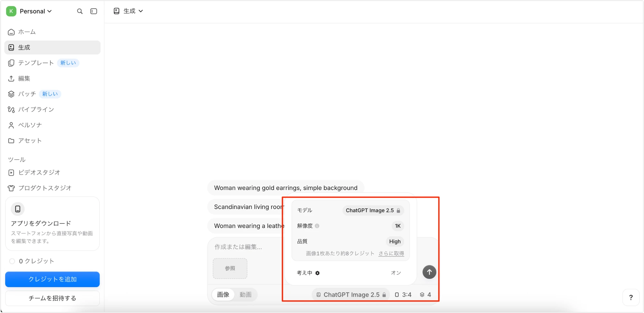The width and height of the screenshot is (644, 313).
Task: Open アセット page
Action: [52, 141]
